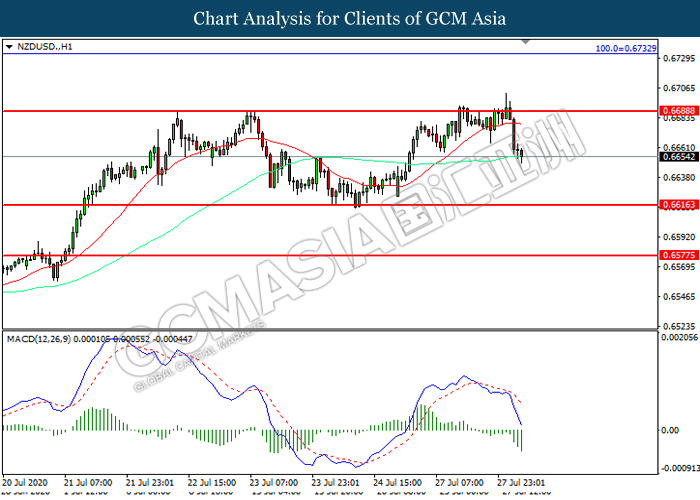Viewport: 700px width, 500px height.
Task: Open the NZDUSD chart symbol dropdown arrow
Action: click(9, 46)
